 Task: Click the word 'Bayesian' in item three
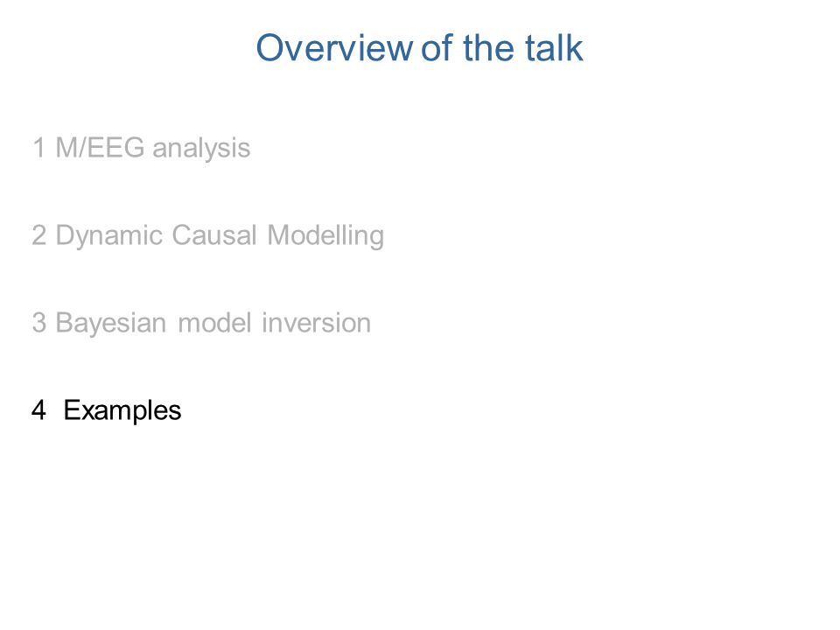click(x=111, y=324)
